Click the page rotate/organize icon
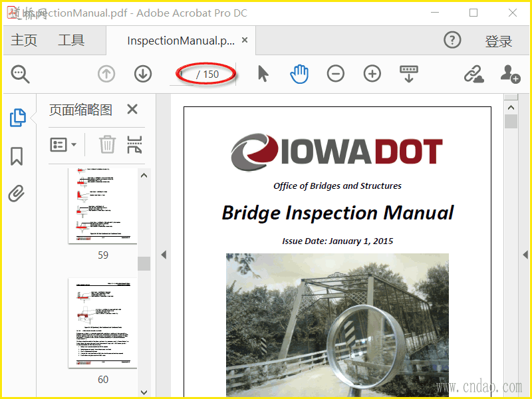 point(134,144)
